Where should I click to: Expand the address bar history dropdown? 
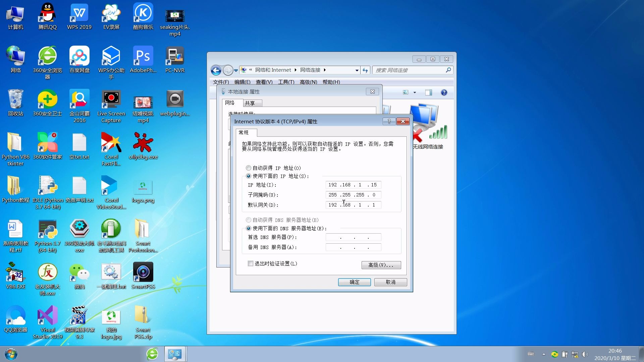pyautogui.click(x=357, y=70)
